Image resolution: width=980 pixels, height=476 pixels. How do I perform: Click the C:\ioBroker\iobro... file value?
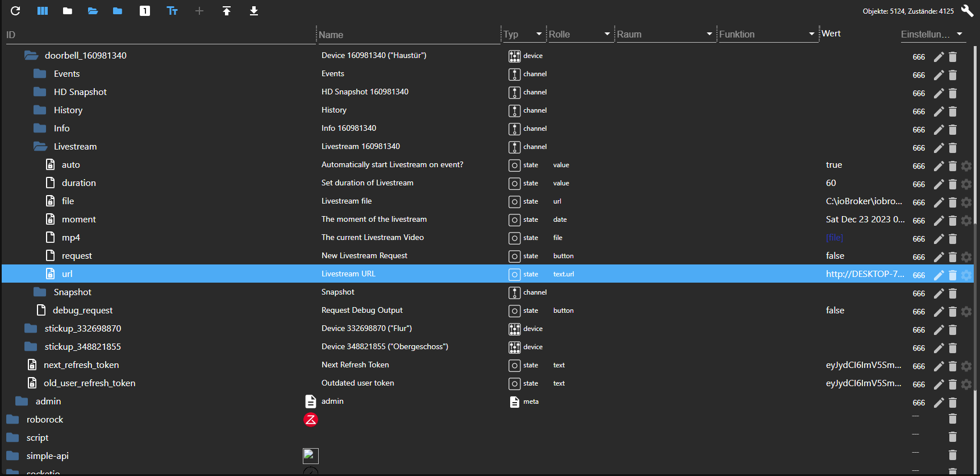864,201
